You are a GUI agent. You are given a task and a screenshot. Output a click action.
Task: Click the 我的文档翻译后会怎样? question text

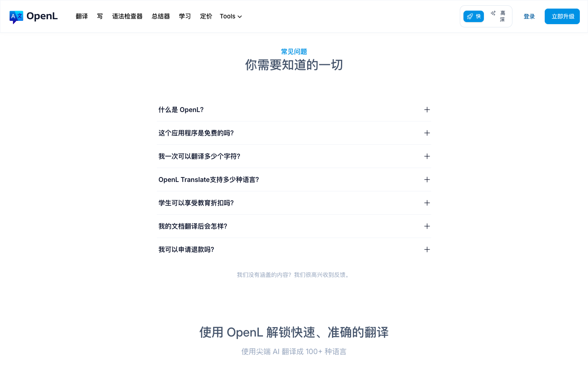193,226
